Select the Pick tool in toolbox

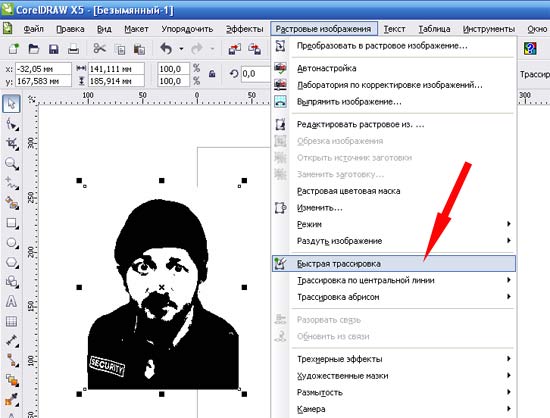pos(11,104)
